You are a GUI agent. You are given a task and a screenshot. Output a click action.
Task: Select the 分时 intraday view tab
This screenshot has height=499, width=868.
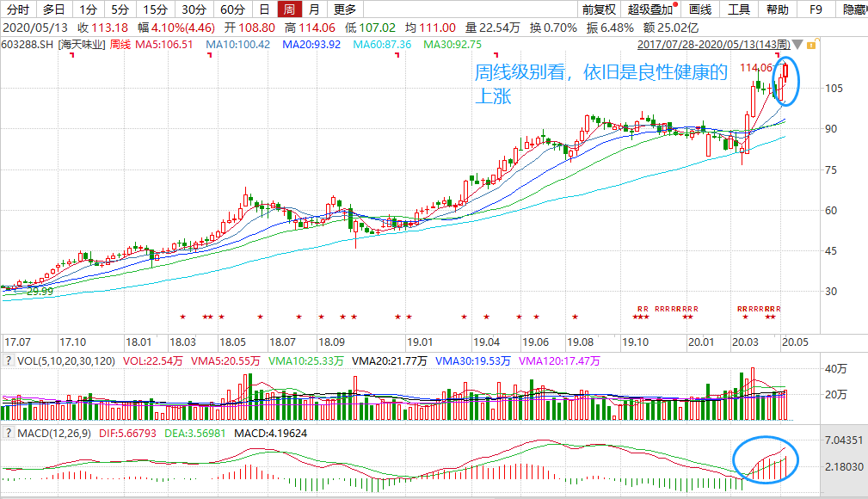point(17,10)
